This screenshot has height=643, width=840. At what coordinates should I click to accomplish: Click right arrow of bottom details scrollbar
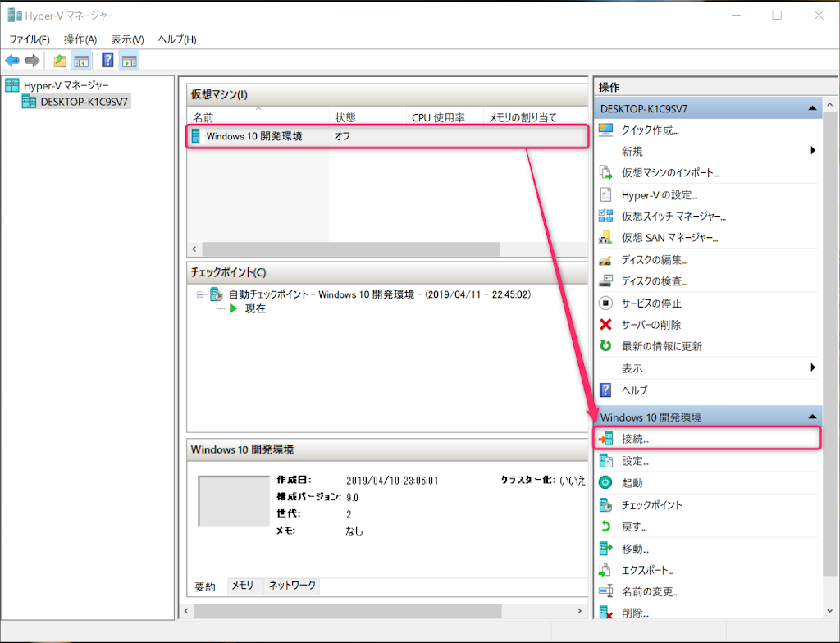(580, 611)
